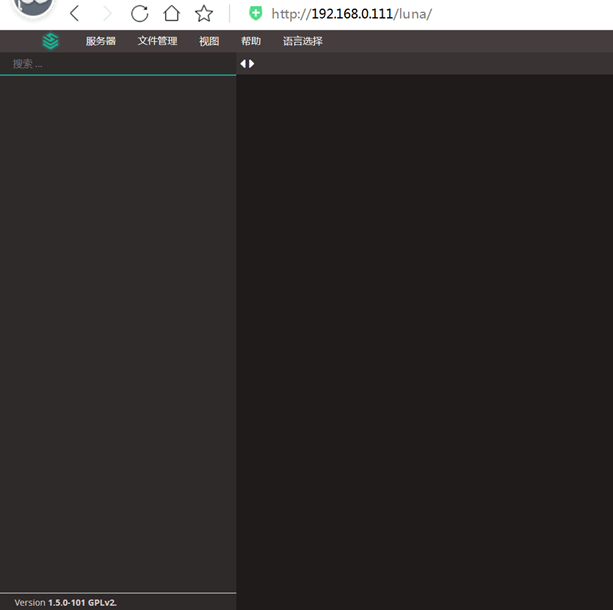Image resolution: width=613 pixels, height=610 pixels.
Task: Click the empty asset tree panel
Action: pyautogui.click(x=118, y=330)
